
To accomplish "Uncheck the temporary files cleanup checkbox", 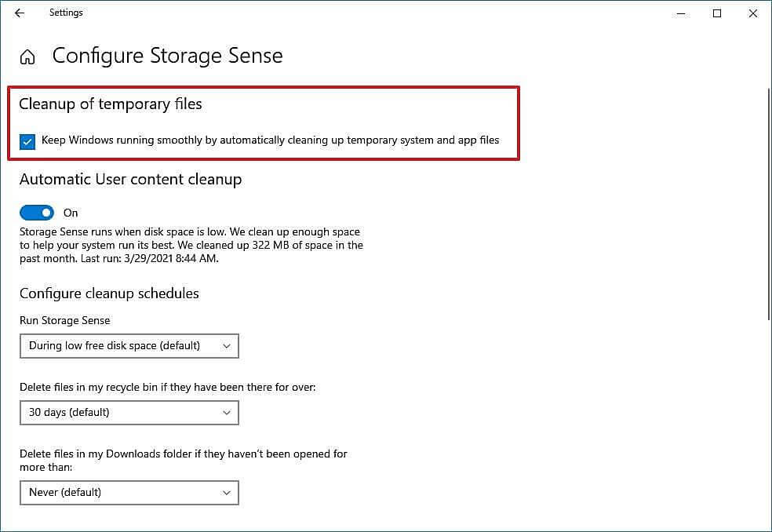I will (x=27, y=141).
